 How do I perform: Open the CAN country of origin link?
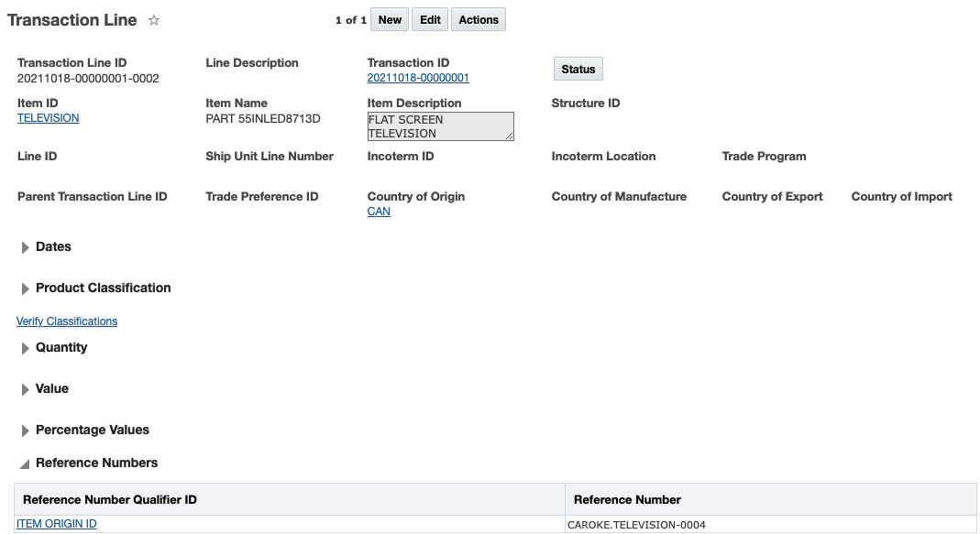tap(379, 212)
